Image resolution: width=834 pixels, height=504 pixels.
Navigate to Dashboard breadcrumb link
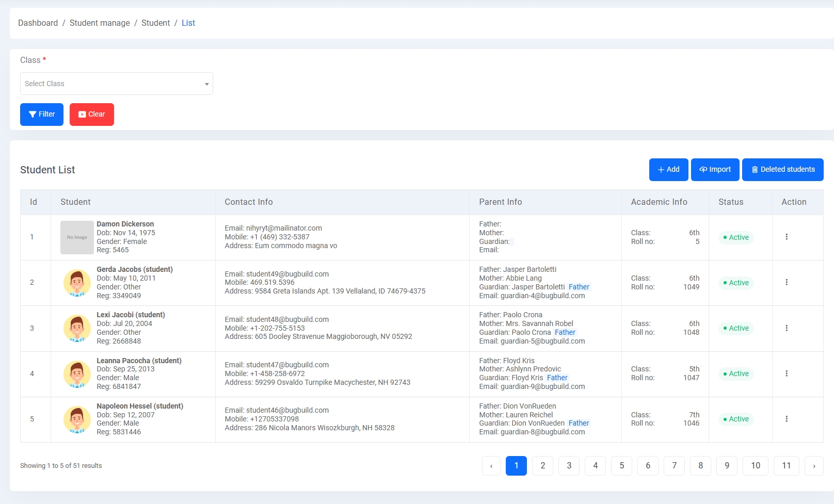pos(38,23)
